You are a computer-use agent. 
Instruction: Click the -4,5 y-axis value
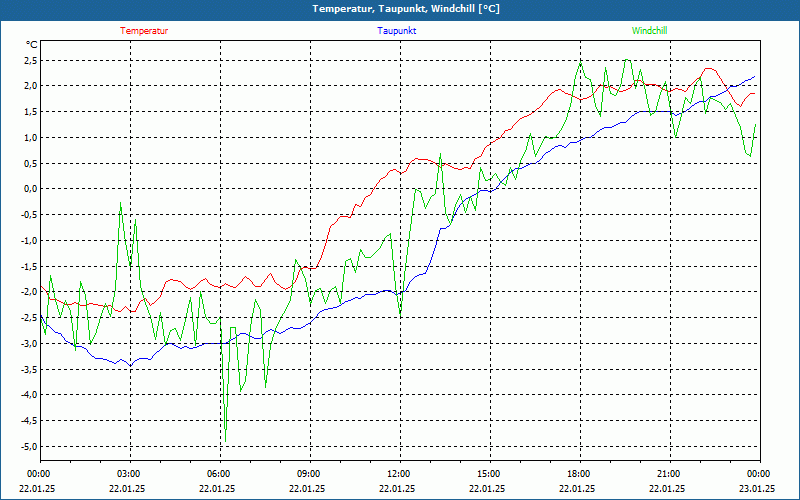pos(30,421)
